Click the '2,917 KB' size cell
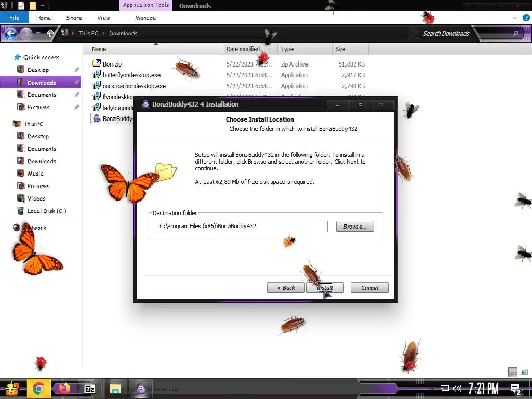Screen dimensions: 532x399 pyautogui.click(x=353, y=75)
